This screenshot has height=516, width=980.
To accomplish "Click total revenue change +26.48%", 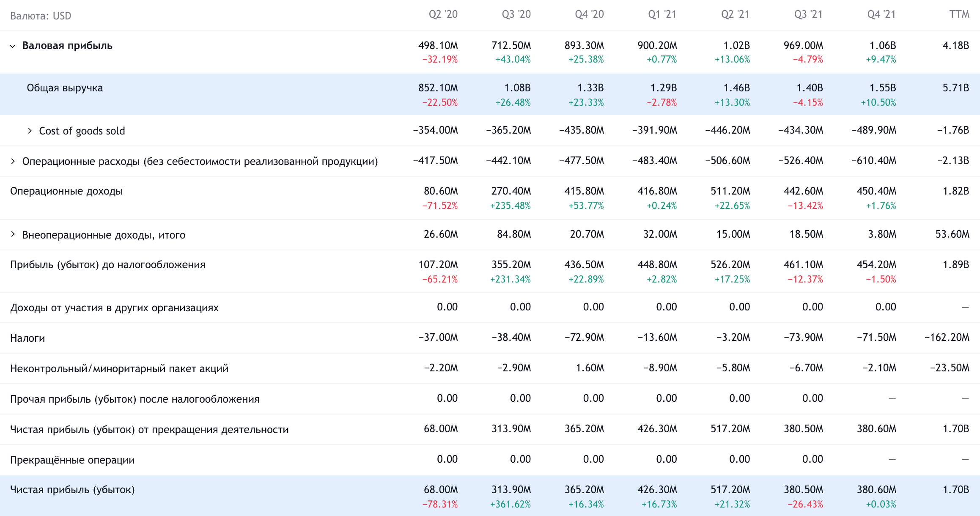I will click(x=513, y=103).
